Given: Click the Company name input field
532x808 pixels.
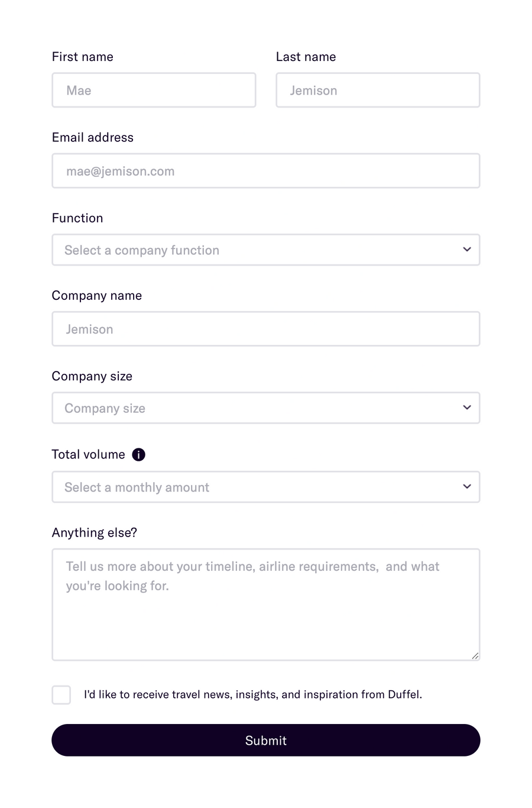Looking at the screenshot, I should (266, 329).
